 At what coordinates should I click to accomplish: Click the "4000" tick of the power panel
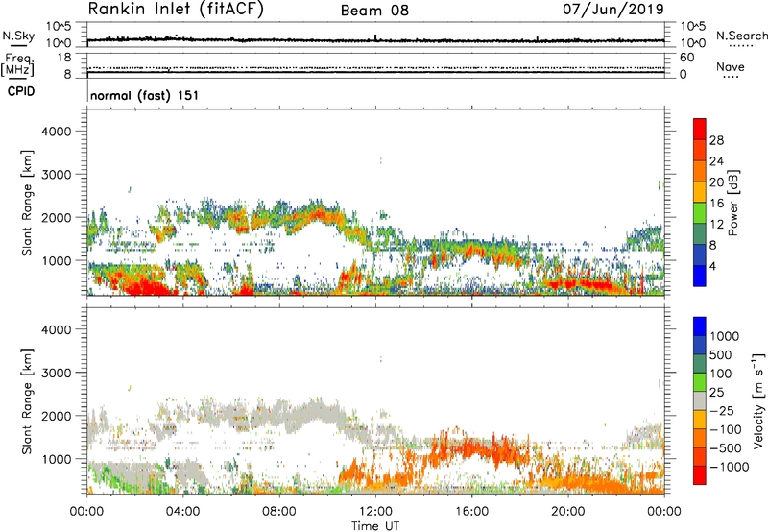click(57, 132)
